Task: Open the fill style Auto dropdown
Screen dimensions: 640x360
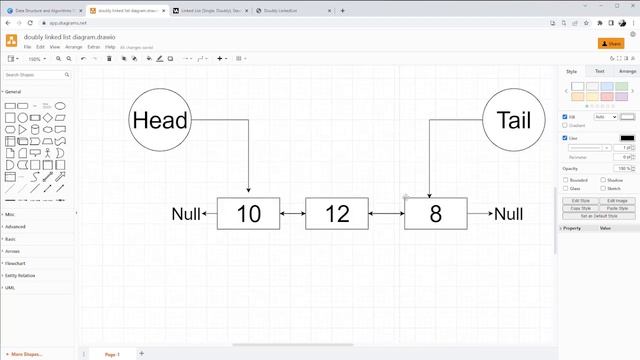Action: click(605, 117)
